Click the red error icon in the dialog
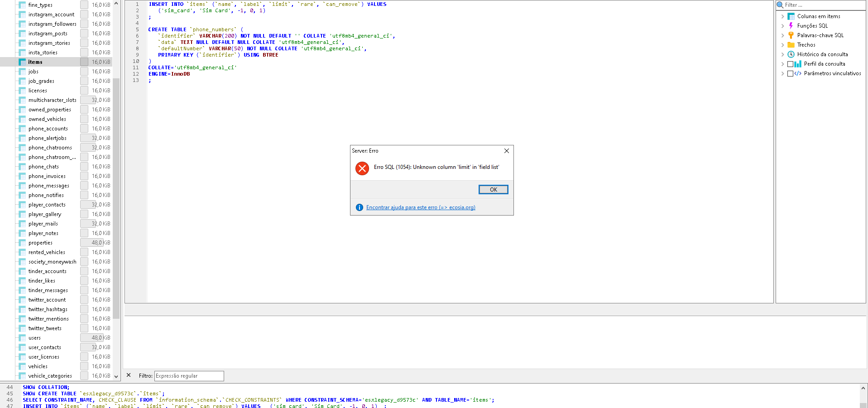The height and width of the screenshot is (408, 868). pyautogui.click(x=362, y=168)
